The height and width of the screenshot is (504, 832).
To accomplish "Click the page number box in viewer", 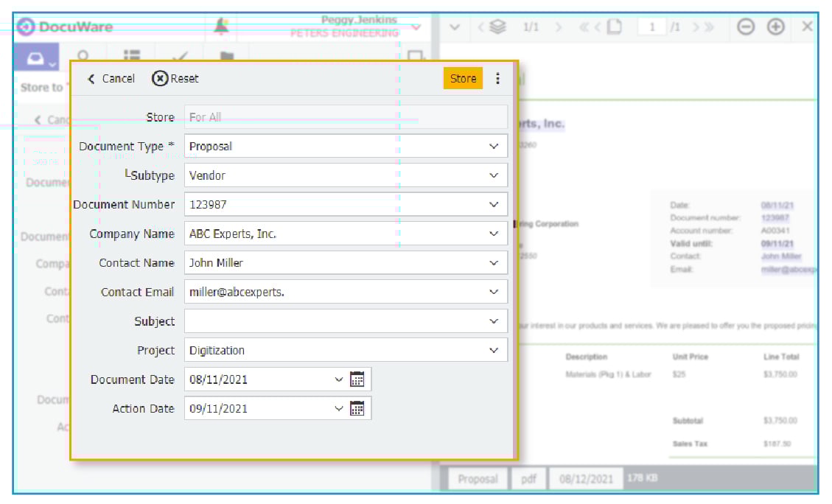I will (x=652, y=27).
